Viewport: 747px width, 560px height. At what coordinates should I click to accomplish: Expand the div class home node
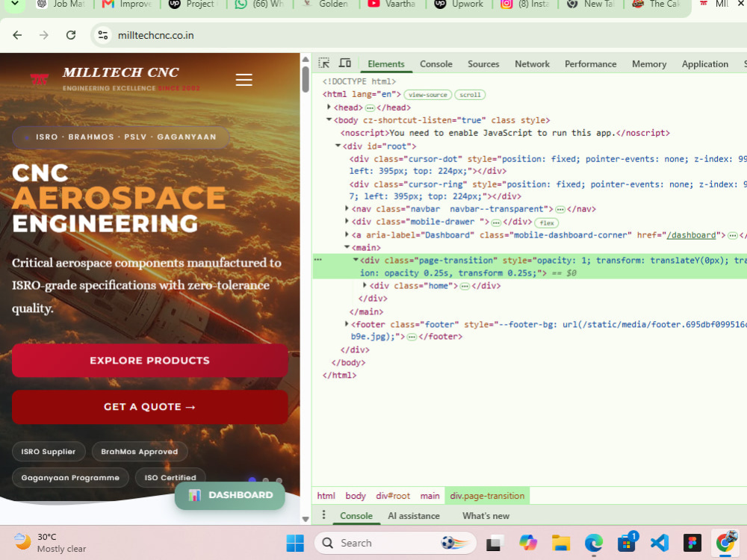click(x=365, y=285)
